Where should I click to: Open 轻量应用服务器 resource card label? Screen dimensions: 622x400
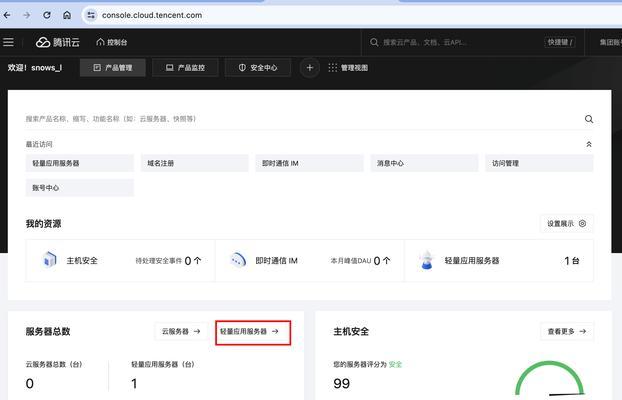coord(472,261)
